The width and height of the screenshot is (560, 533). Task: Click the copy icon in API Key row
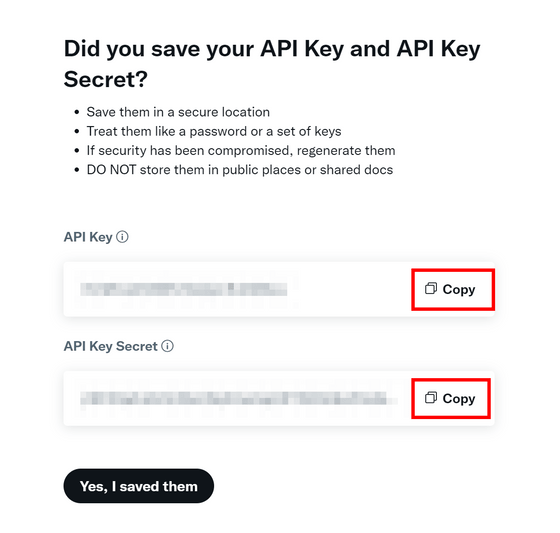(431, 288)
